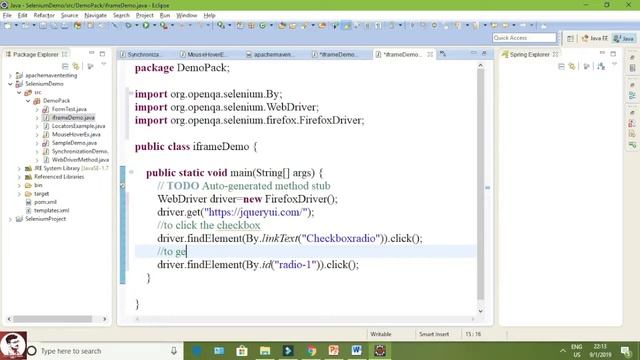Minimize the Package Explorer view
The height and width of the screenshot is (360, 640).
pos(91,53)
